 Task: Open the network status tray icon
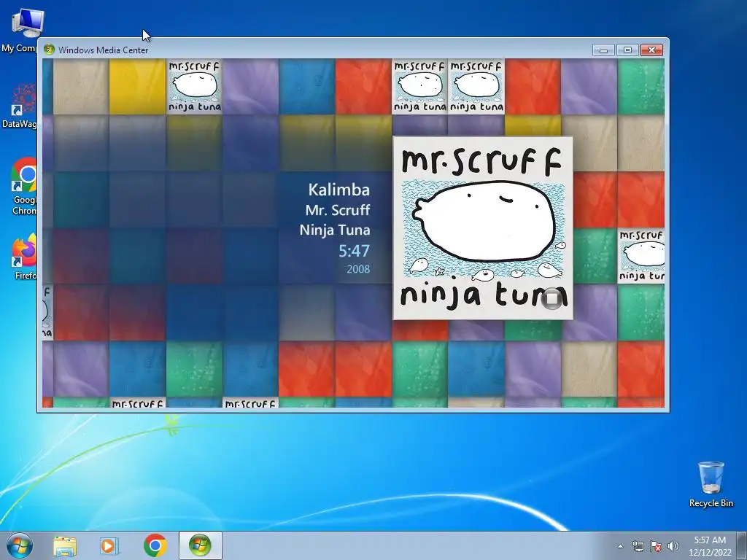(x=638, y=546)
